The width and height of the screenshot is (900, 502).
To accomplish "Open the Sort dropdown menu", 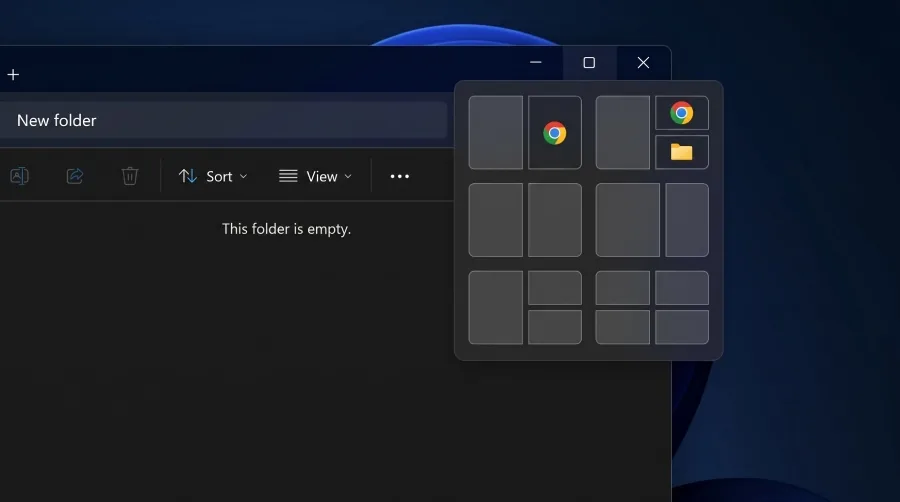I will click(x=213, y=176).
